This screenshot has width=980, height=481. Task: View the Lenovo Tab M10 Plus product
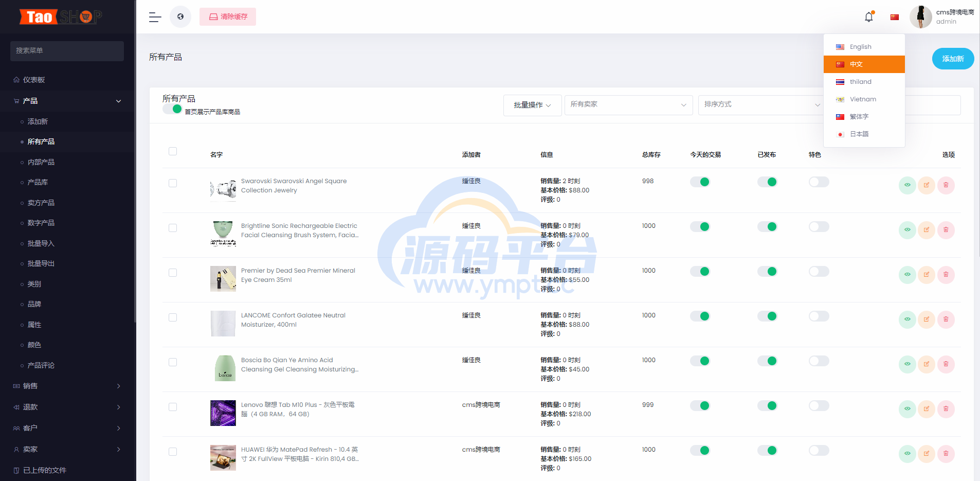tap(908, 409)
